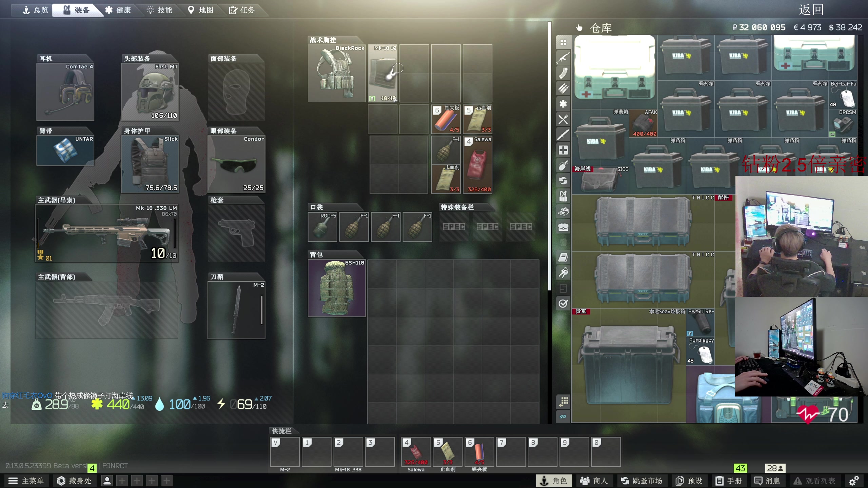Open the 角色 character screen
This screenshot has height=488, width=868.
pyautogui.click(x=554, y=481)
